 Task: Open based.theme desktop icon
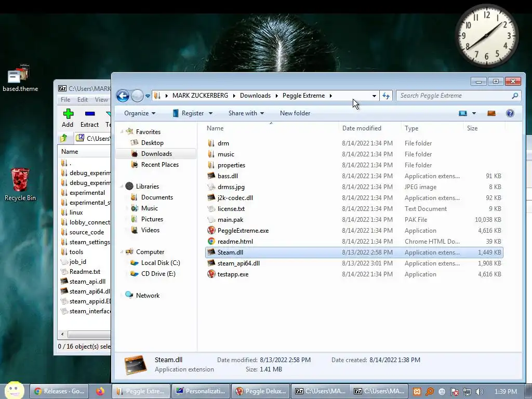(20, 78)
